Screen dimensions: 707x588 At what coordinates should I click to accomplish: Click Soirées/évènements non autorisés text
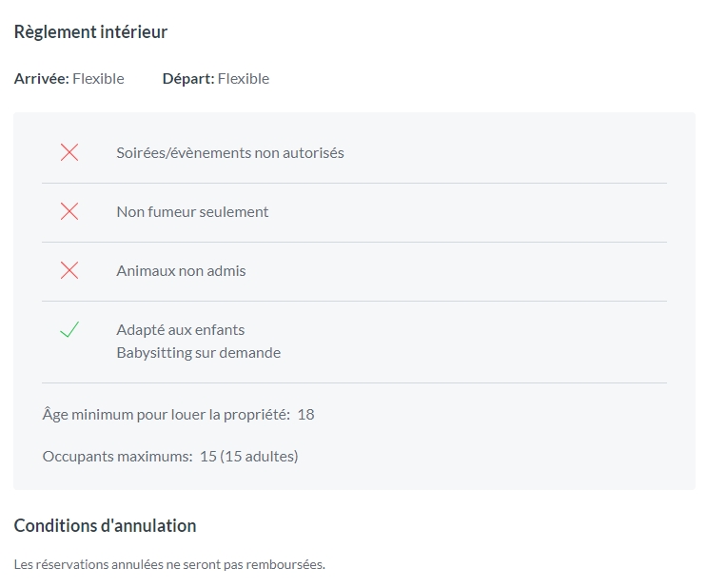point(230,153)
